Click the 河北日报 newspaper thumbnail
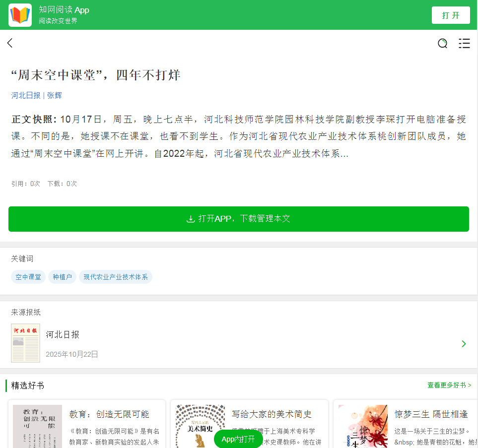The image size is (478, 448). click(25, 343)
